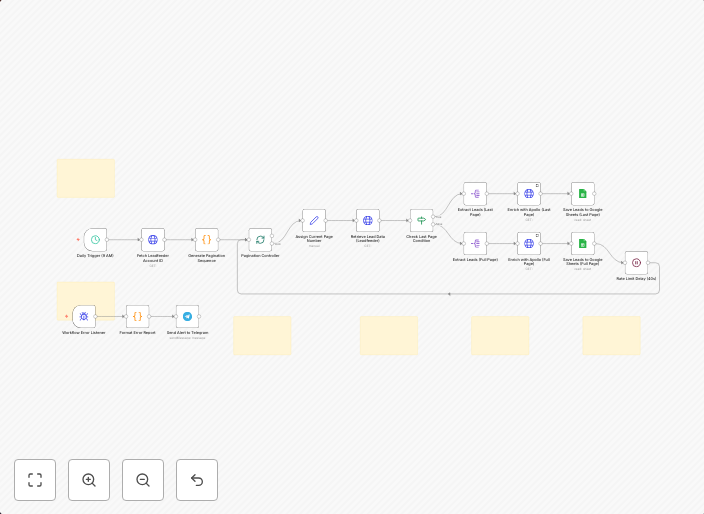Viewport: 704px width, 514px height.
Task: Click the done output of Pagination Controller
Action: (x=272, y=236)
